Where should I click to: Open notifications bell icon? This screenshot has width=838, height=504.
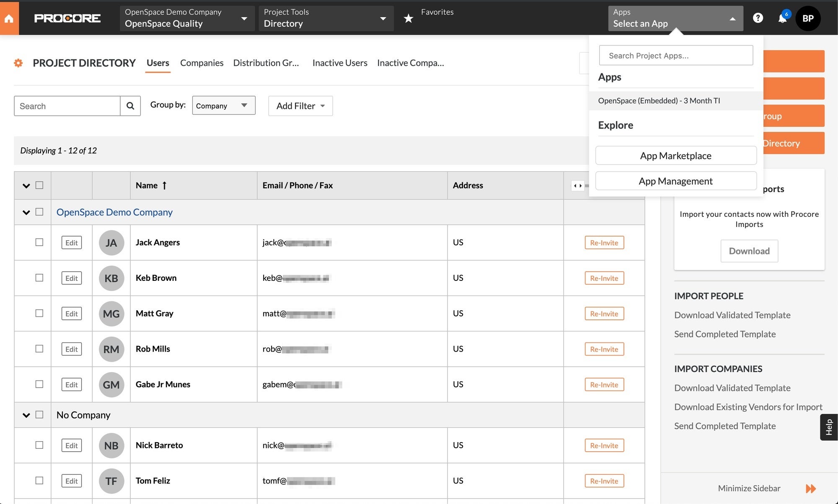tap(782, 18)
